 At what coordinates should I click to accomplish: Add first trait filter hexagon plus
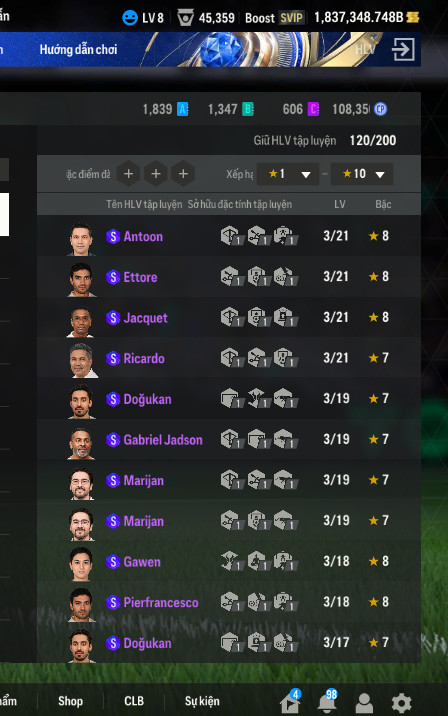[x=128, y=174]
